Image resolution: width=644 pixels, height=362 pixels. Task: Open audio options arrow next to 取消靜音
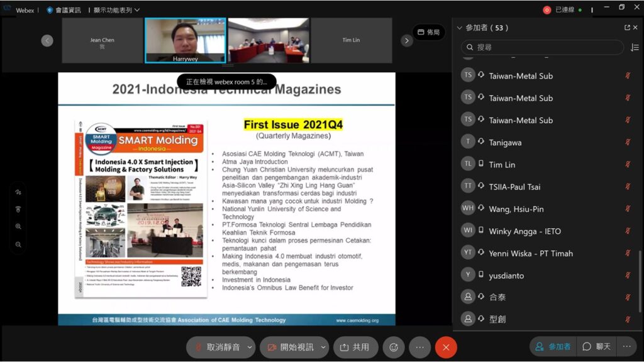click(x=250, y=347)
